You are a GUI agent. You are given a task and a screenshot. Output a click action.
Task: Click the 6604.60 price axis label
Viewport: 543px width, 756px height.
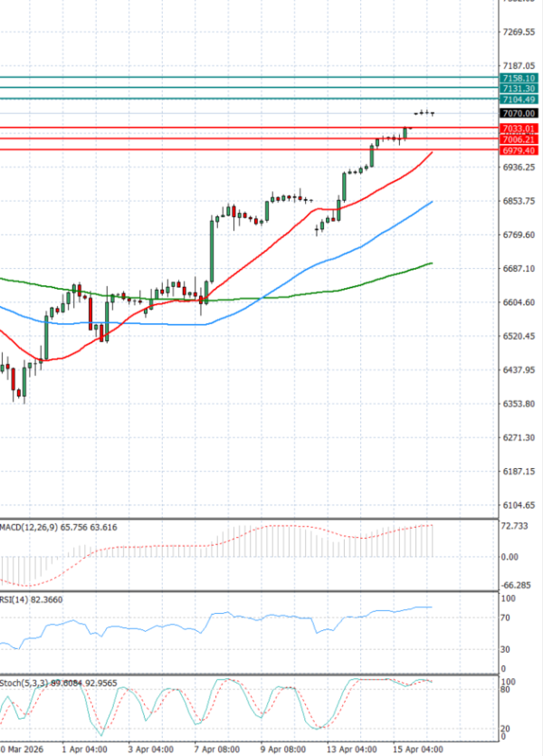click(x=519, y=302)
